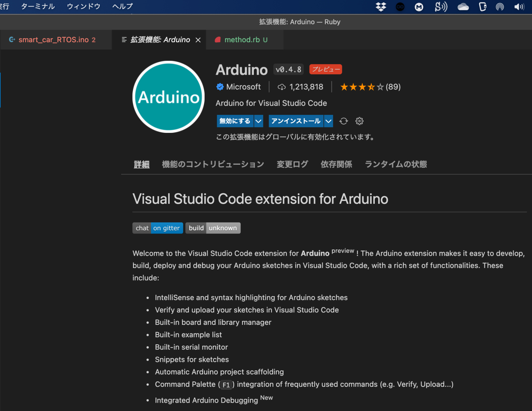Click the アンインストール button

[x=296, y=121]
